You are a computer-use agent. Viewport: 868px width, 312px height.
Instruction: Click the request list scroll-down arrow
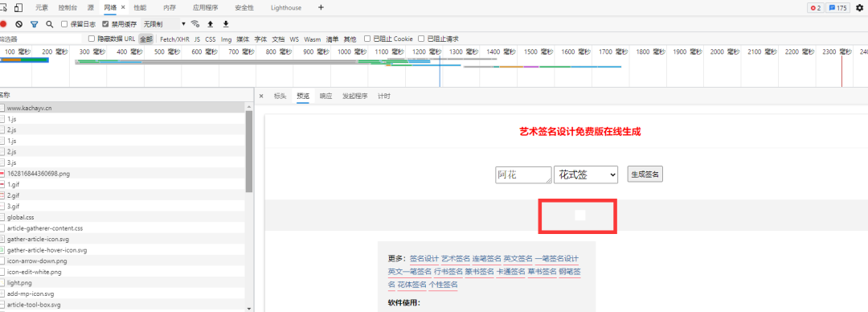tap(249, 308)
